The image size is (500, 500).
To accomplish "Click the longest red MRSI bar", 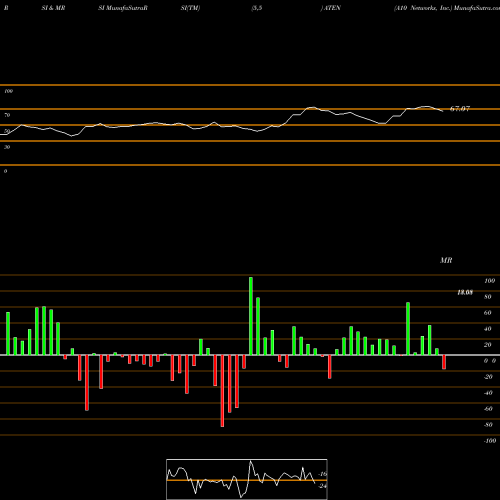I will (222, 391).
